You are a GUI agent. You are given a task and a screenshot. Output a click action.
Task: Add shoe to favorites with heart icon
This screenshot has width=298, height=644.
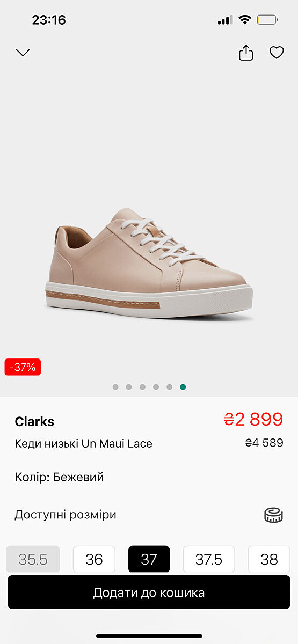(277, 53)
